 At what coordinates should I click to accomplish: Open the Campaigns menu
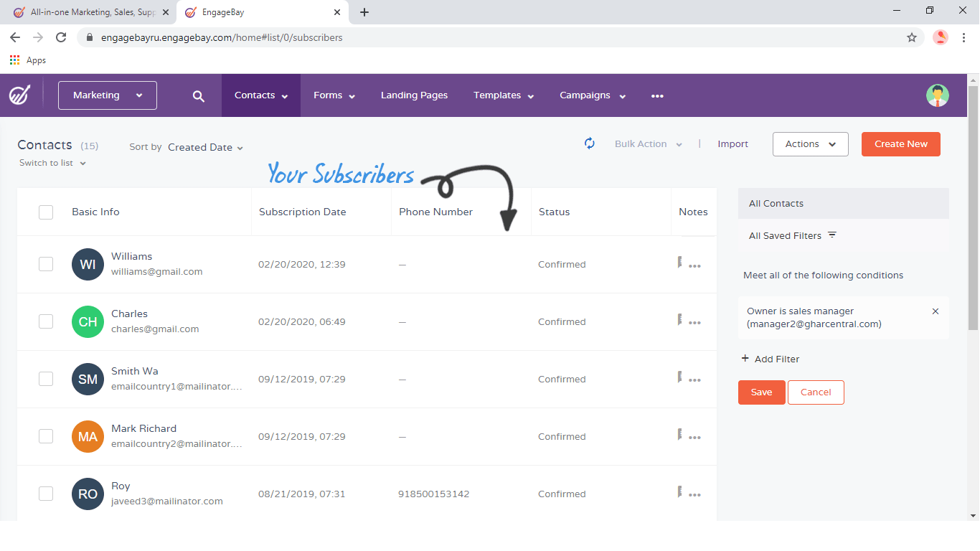593,95
